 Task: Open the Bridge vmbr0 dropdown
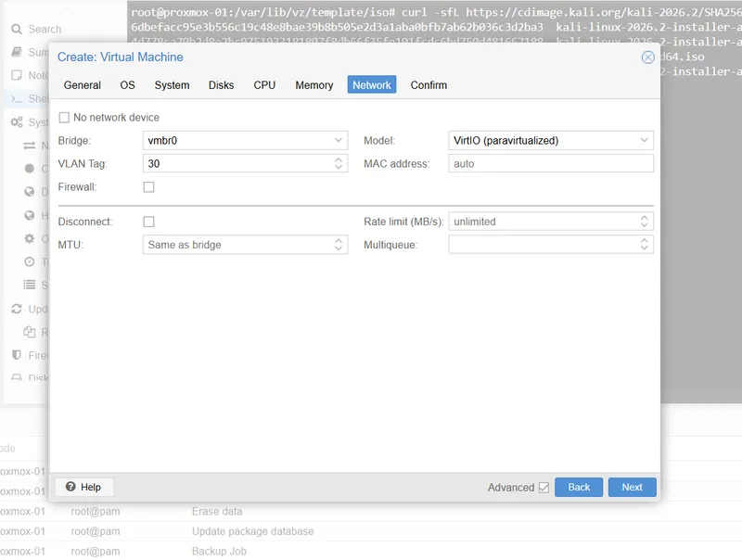tap(338, 141)
